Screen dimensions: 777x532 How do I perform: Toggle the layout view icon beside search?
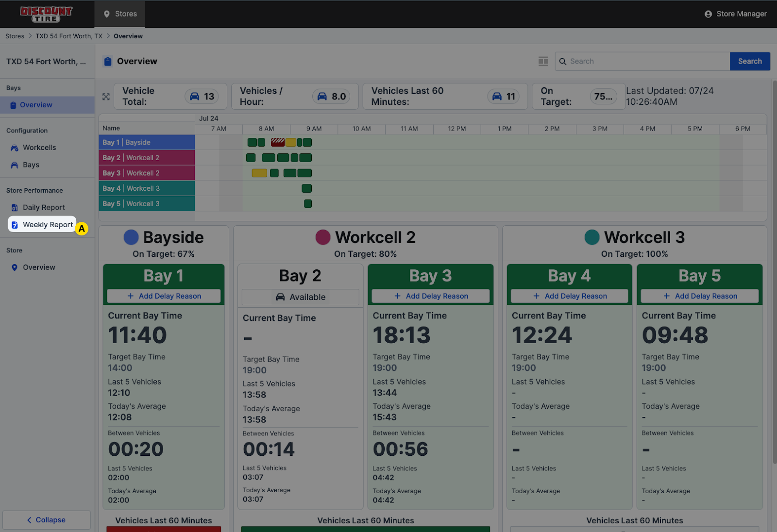point(543,61)
